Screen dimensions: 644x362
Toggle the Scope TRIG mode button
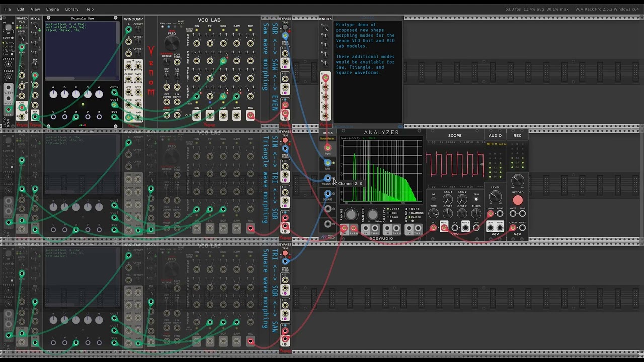(476, 199)
